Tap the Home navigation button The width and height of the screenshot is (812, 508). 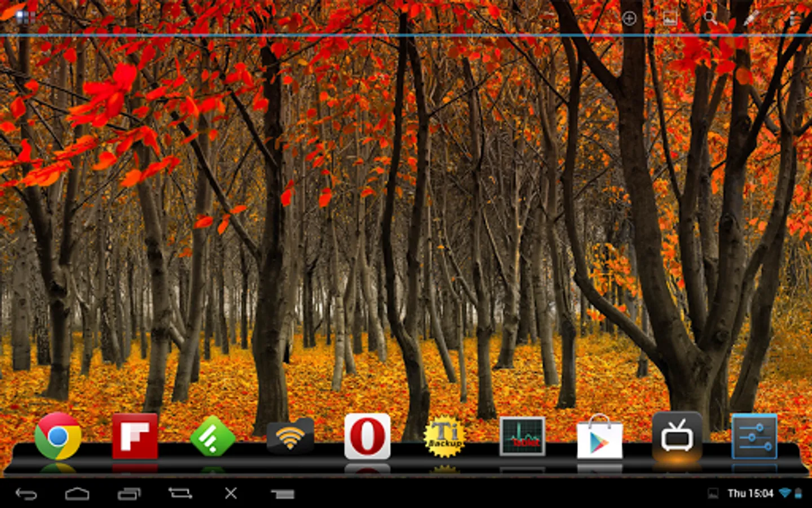coord(77,494)
